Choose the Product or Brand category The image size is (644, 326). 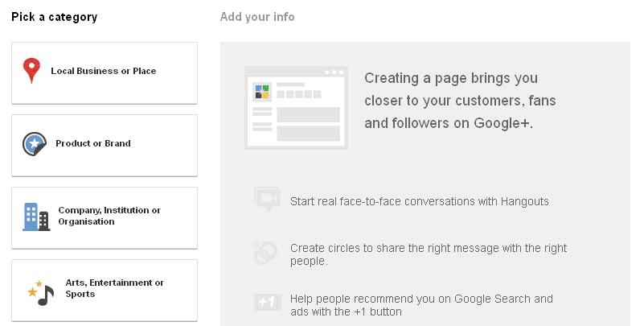(105, 146)
